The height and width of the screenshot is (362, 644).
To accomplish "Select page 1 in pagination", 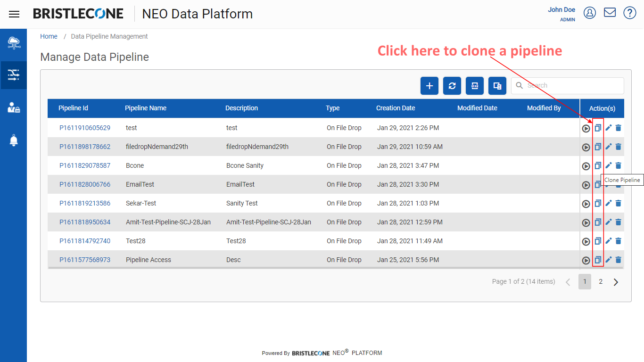I will tap(585, 281).
